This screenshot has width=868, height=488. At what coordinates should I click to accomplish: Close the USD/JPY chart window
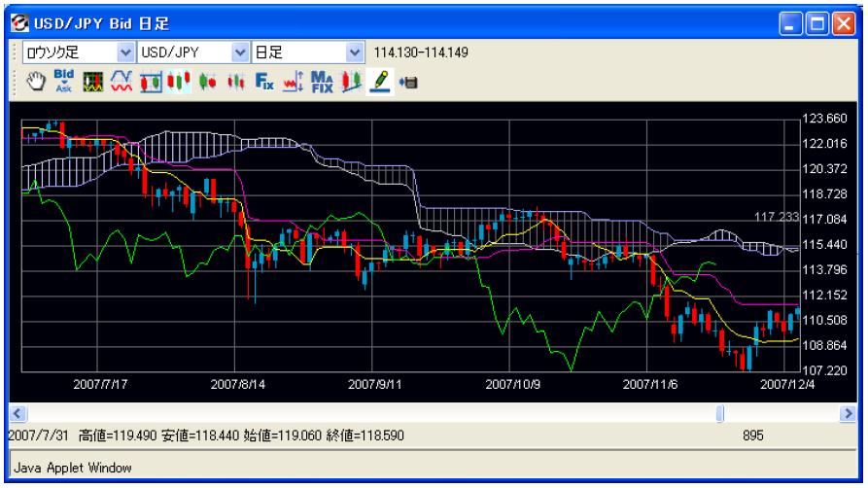[x=844, y=24]
